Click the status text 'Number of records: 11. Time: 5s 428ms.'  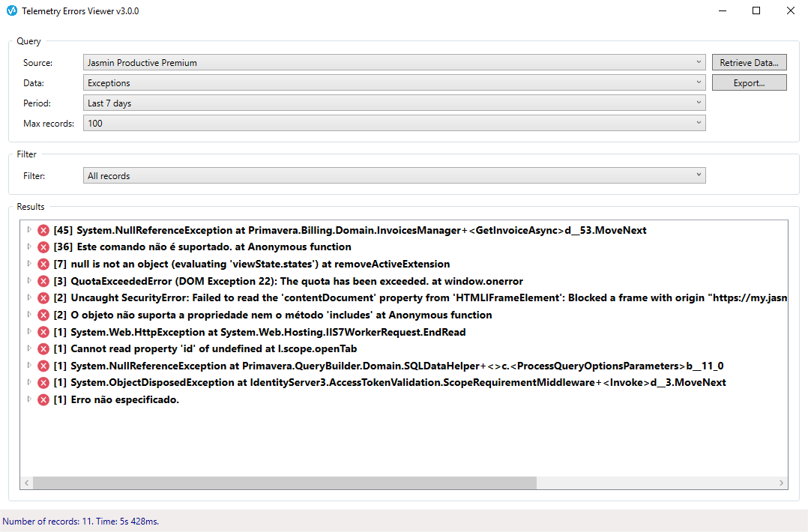81,522
